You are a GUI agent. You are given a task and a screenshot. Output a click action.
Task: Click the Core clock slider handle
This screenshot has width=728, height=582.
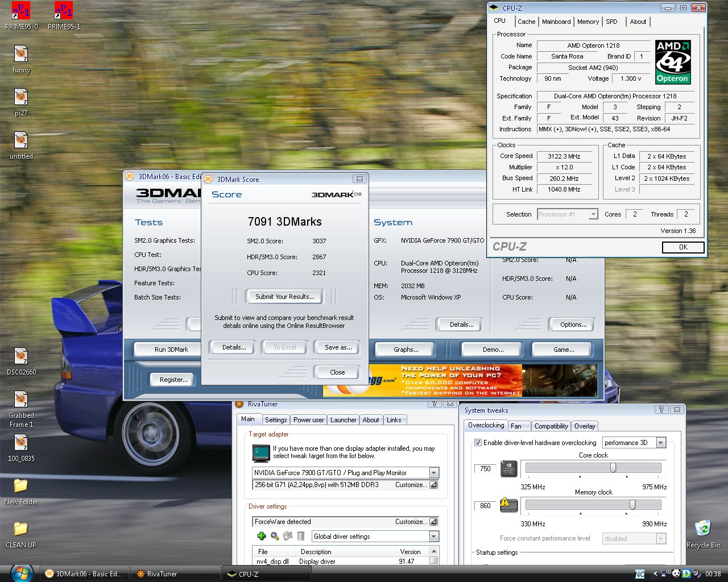click(x=613, y=468)
